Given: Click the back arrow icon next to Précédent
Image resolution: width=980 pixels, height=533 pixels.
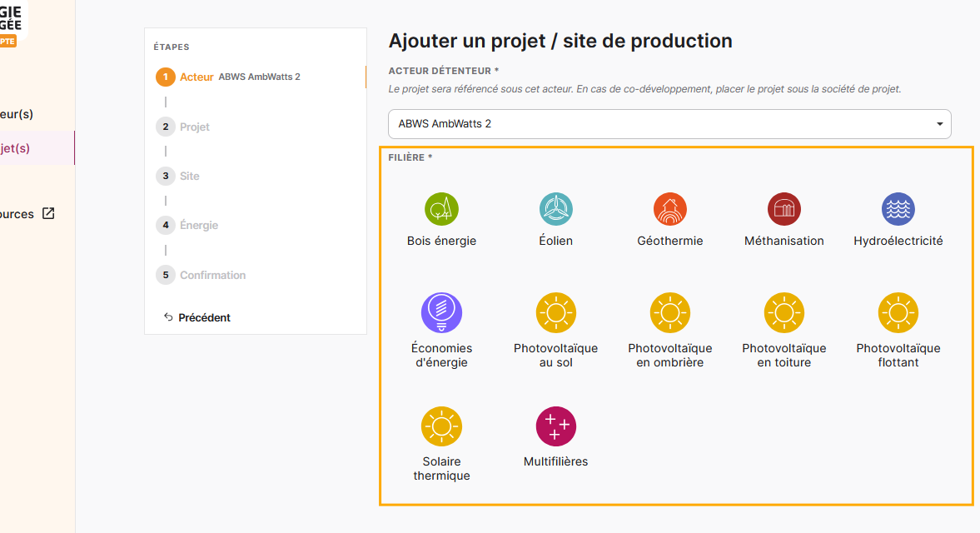Looking at the screenshot, I should point(168,316).
